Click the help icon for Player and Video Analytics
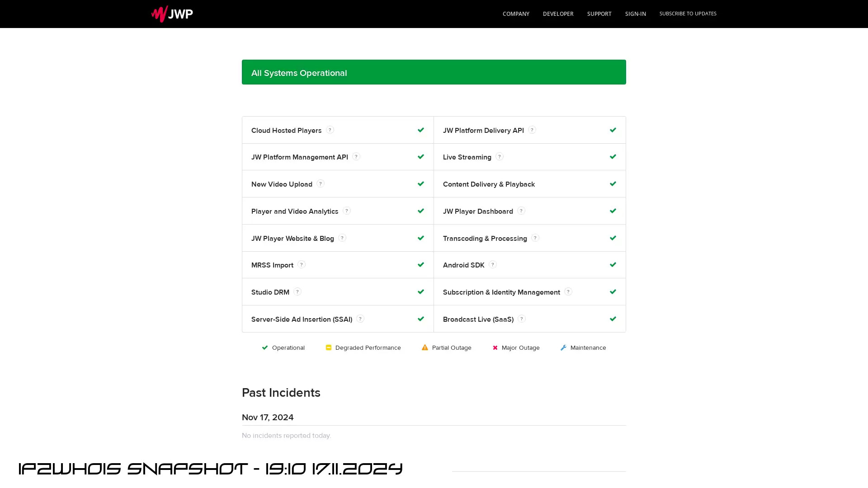This screenshot has width=868, height=488. tap(347, 211)
